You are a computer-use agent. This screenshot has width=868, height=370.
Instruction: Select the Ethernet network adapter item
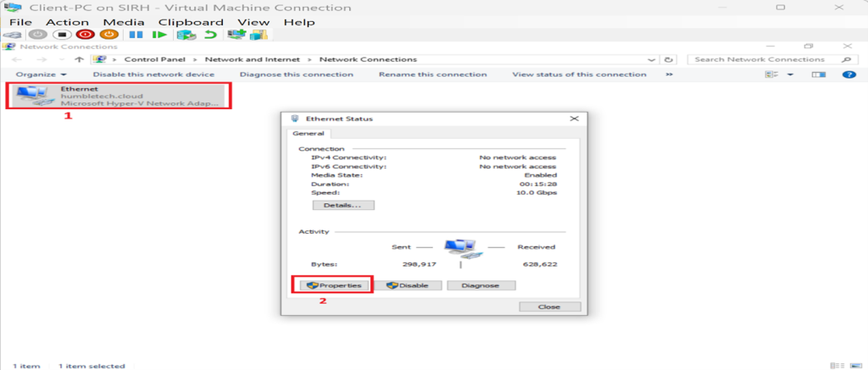click(118, 95)
